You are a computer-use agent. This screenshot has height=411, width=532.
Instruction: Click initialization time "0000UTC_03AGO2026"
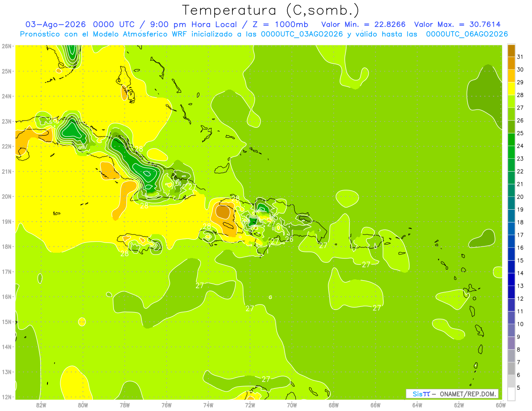click(302, 34)
